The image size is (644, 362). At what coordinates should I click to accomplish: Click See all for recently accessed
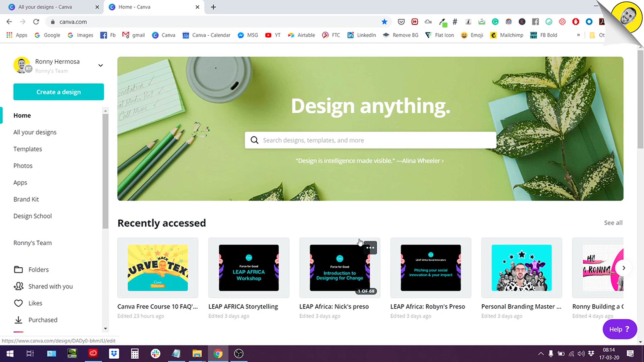613,223
